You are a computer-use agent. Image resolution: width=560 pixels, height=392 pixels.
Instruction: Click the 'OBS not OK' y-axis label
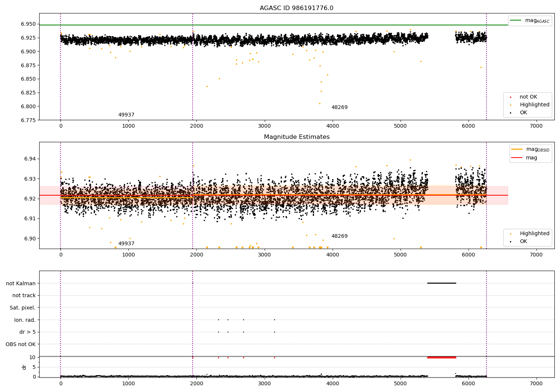[x=21, y=344]
